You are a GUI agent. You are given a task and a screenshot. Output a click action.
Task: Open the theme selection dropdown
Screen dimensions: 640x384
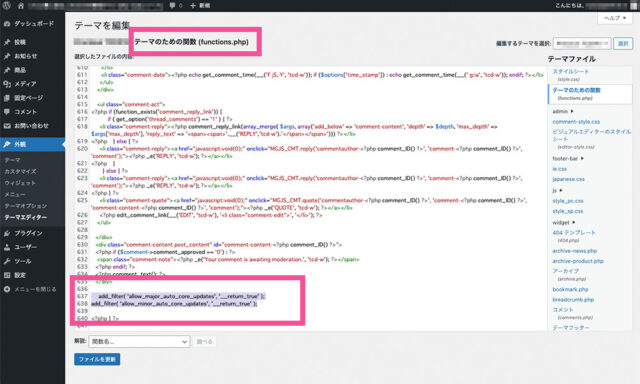(x=582, y=43)
